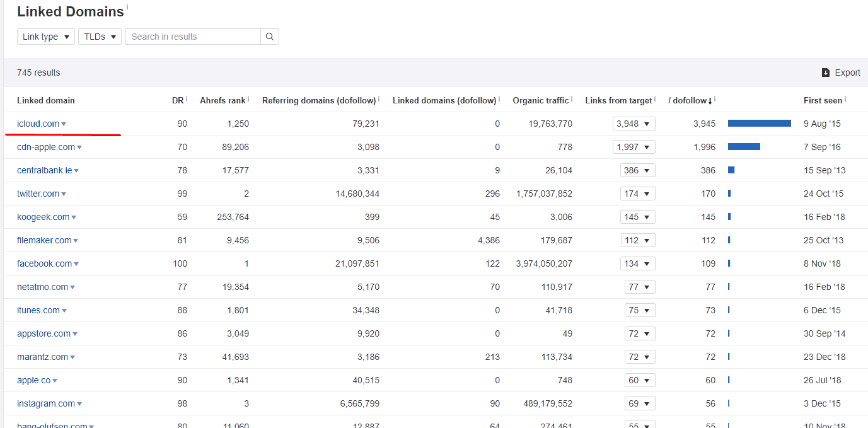Viewport: 868px width, 428px height.
Task: Click the DR column info icon
Action: [185, 98]
